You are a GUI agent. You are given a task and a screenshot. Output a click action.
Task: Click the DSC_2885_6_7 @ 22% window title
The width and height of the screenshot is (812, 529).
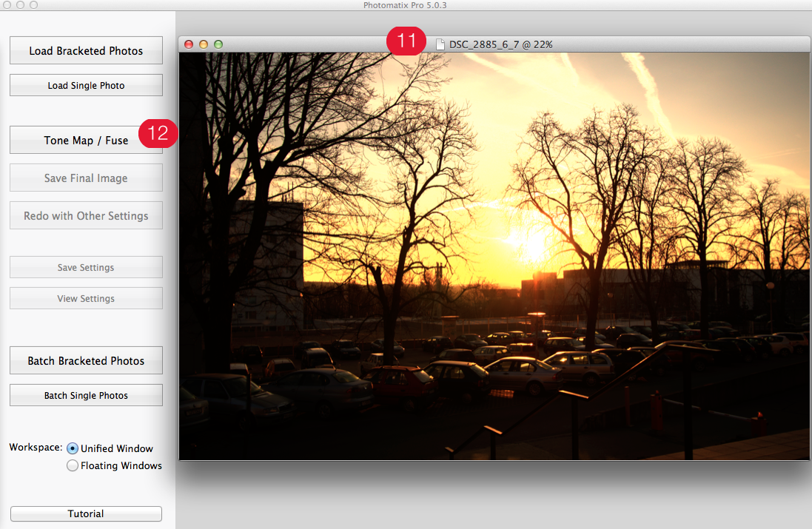tap(501, 44)
